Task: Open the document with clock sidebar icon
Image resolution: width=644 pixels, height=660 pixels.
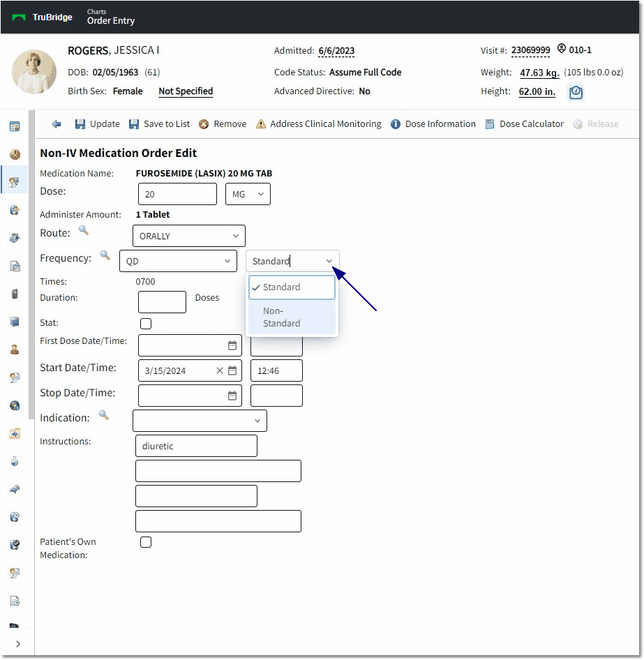Action: click(x=15, y=601)
